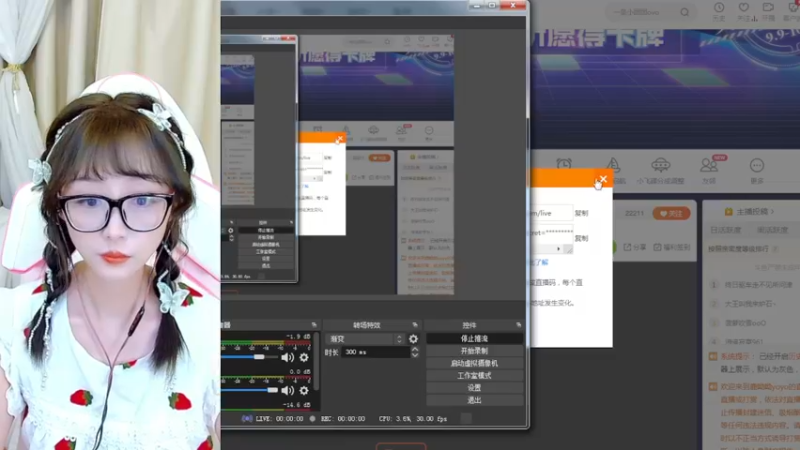Open transition properties gear next to 渐变
Image resolution: width=800 pixels, height=450 pixels.
tap(413, 339)
